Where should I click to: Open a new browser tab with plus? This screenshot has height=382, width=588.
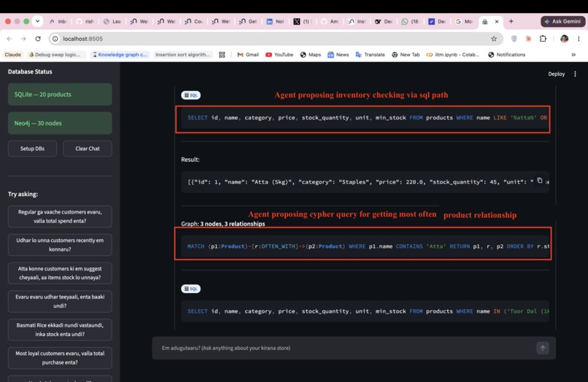511,21
